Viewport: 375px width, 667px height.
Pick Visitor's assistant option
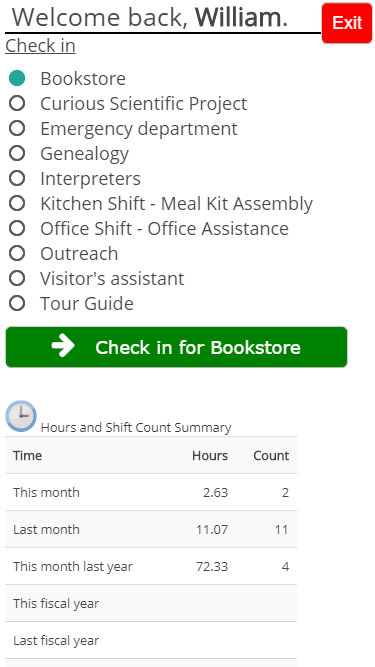point(17,279)
